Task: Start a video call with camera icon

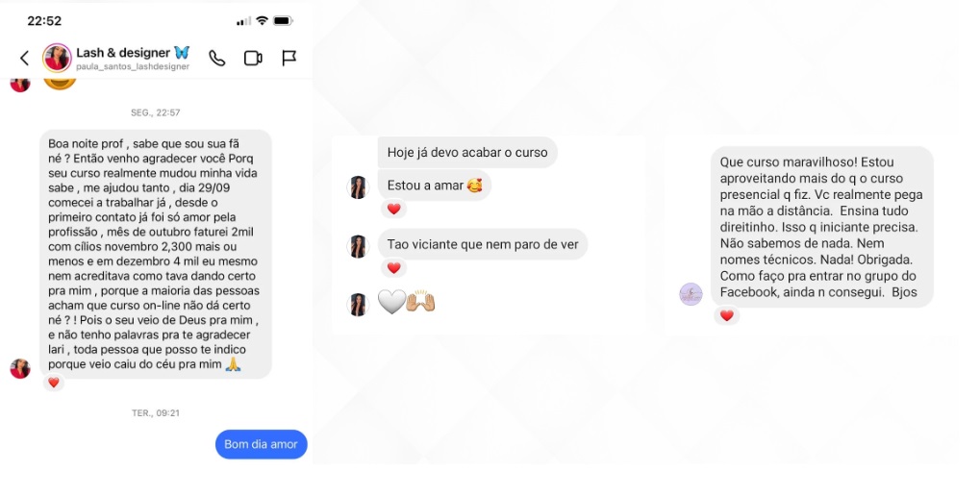Action: 253,58
